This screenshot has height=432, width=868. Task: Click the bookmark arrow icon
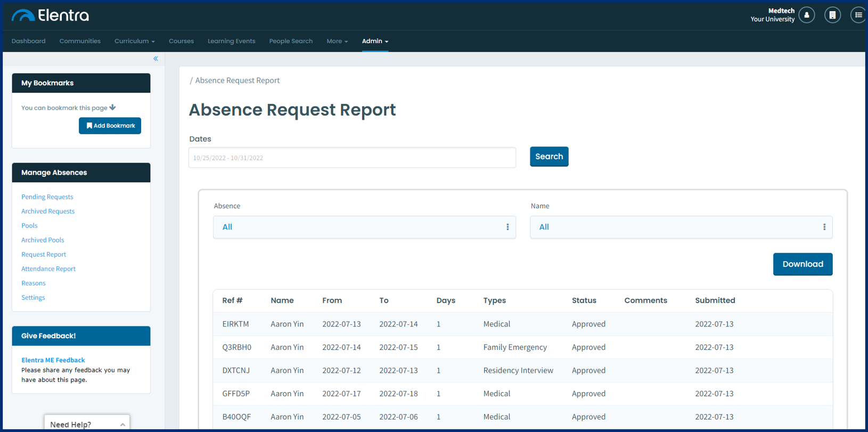(x=112, y=108)
